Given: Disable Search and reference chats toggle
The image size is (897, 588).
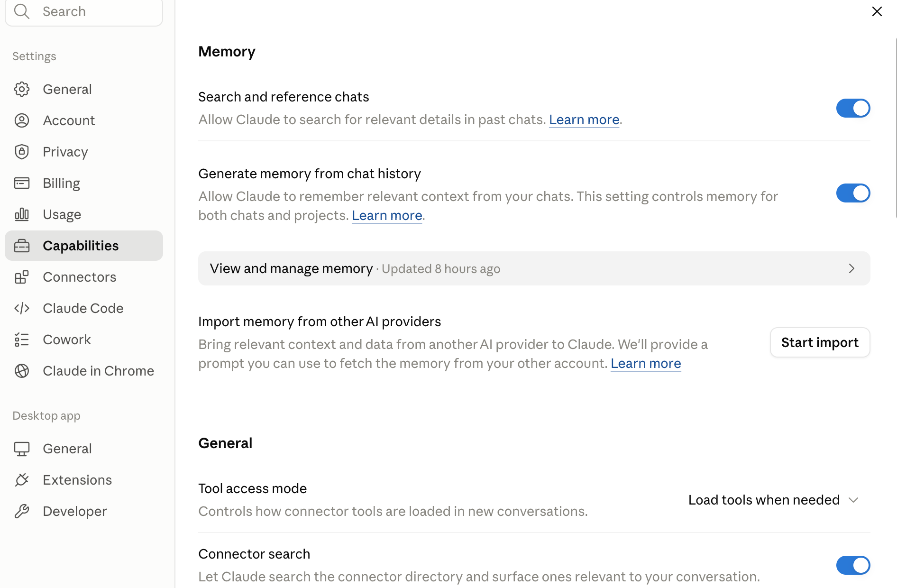Looking at the screenshot, I should 853,108.
